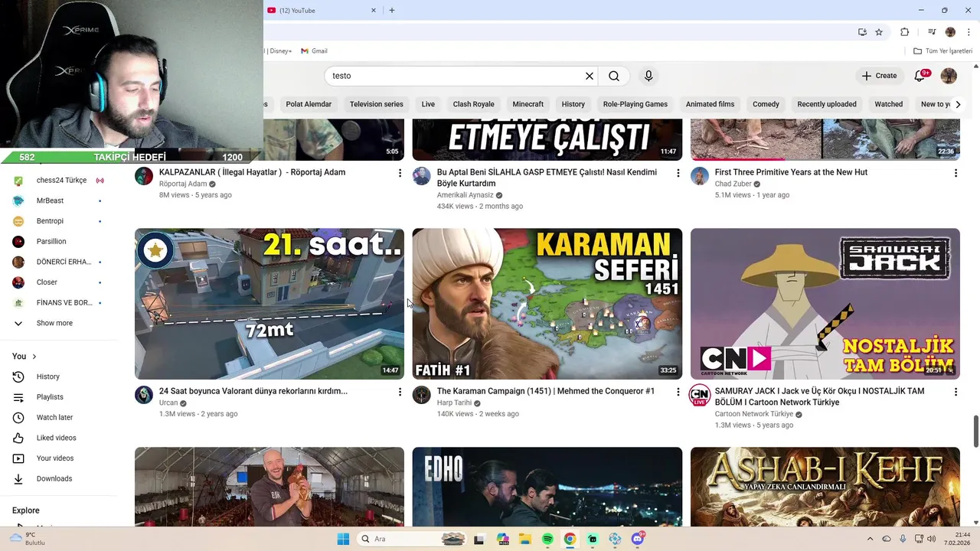Screen dimensions: 980x551
Task: Open more options for Karaman Campaign video
Action: click(678, 392)
